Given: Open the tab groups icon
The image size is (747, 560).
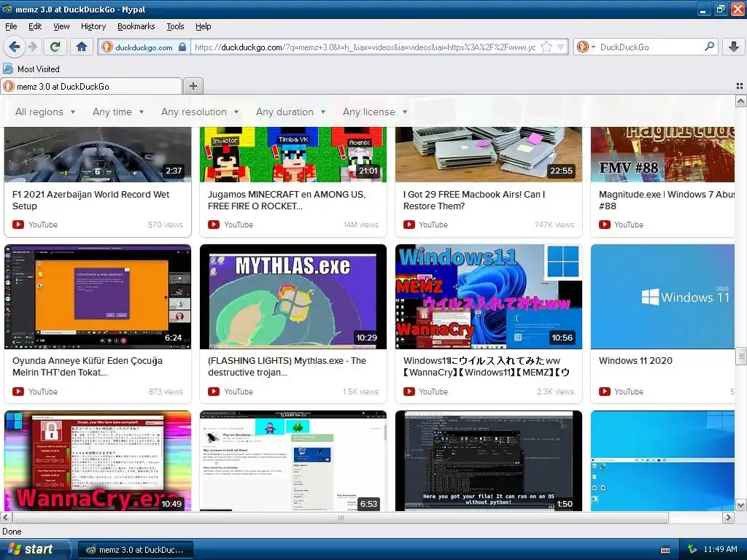Looking at the screenshot, I should 740,86.
